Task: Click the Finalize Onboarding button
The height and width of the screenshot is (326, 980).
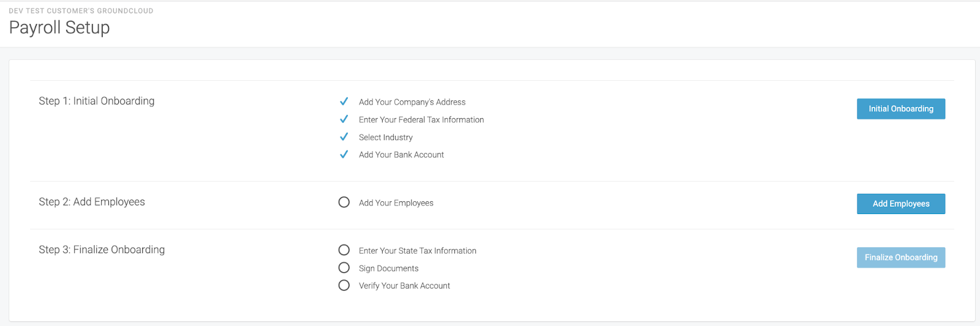Action: click(901, 257)
